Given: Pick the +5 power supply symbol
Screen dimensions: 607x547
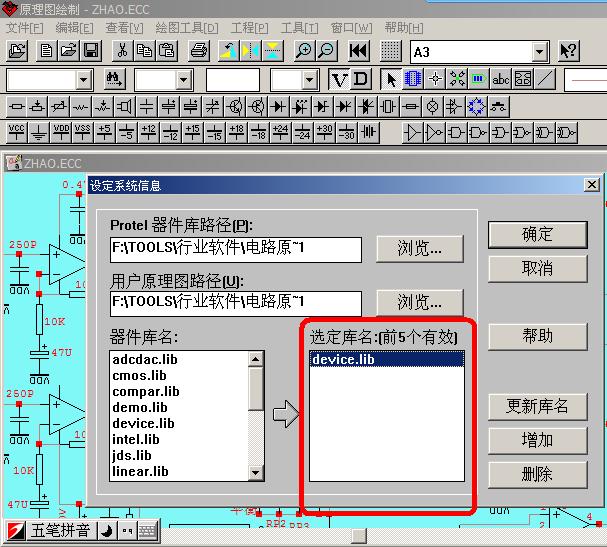Looking at the screenshot, I should coord(104,131).
